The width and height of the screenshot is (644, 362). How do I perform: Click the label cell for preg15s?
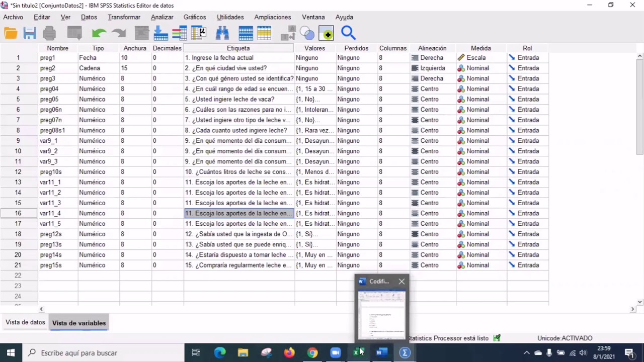pos(238,265)
